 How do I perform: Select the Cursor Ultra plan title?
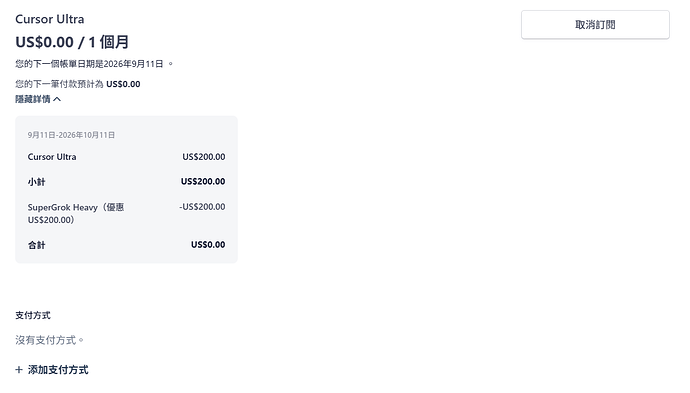click(50, 19)
